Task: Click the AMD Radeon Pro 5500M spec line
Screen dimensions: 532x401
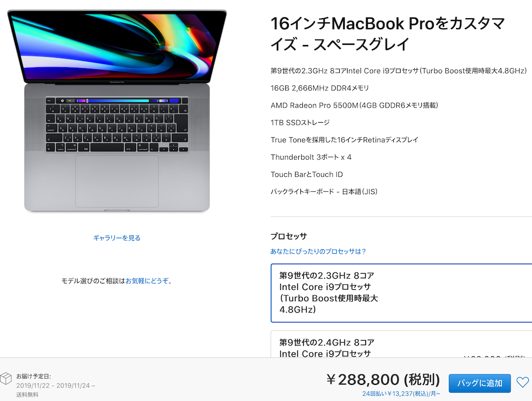Action: 354,105
